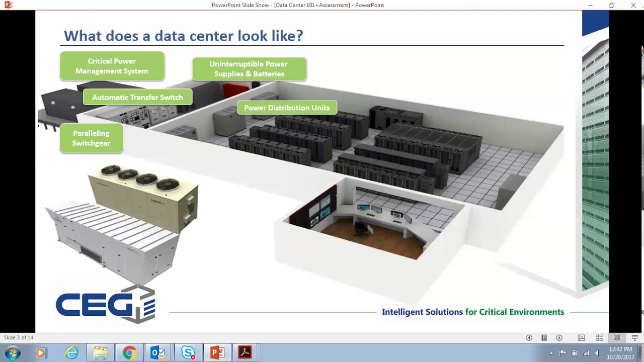
Task: Switch to Normal view icon
Action: coord(581,338)
